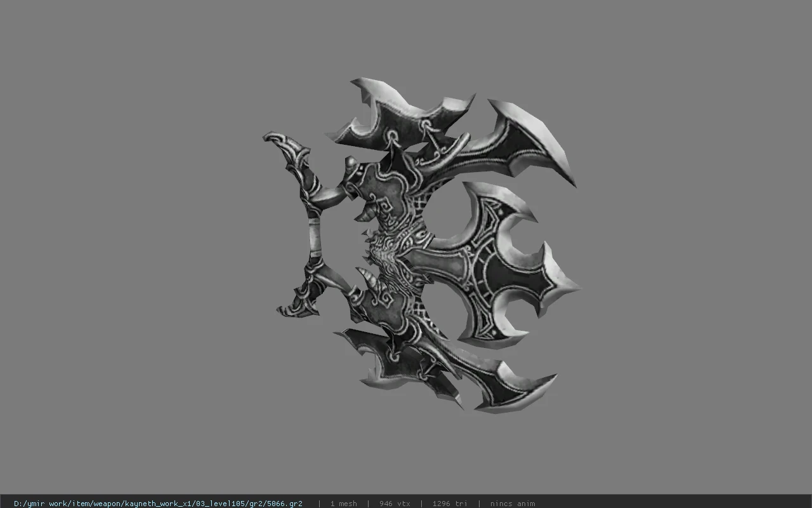Click the '946 vtx' vertex count

coord(395,504)
